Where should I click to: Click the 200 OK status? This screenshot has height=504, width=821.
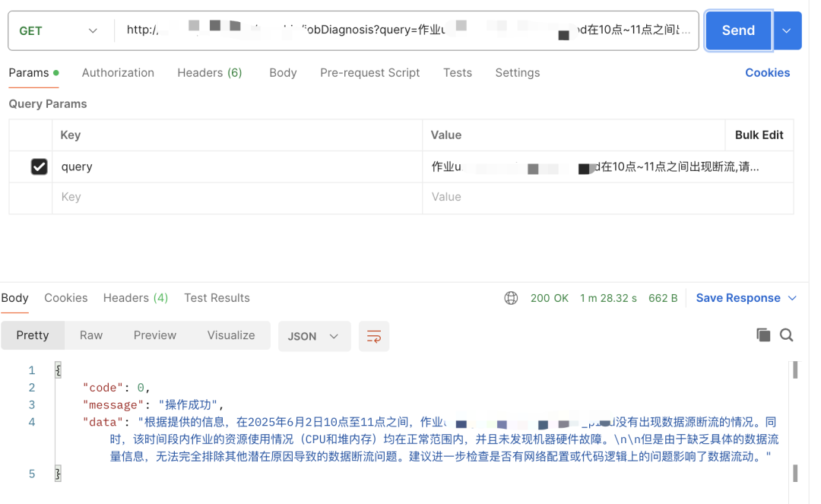(x=550, y=298)
